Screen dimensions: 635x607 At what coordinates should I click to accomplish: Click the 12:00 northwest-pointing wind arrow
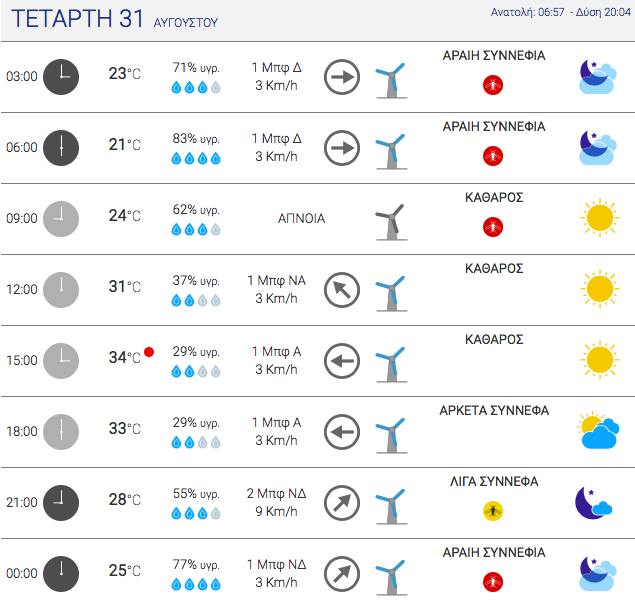pos(342,290)
